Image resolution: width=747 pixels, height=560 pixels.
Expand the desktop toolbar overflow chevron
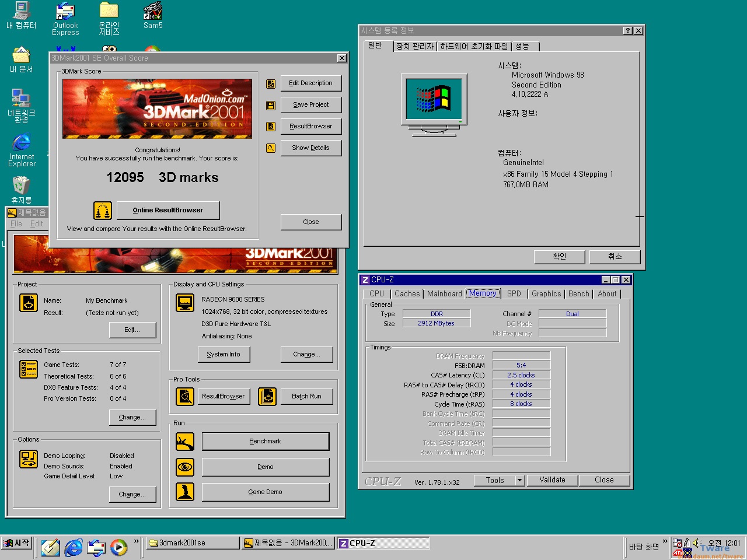pyautogui.click(x=665, y=541)
